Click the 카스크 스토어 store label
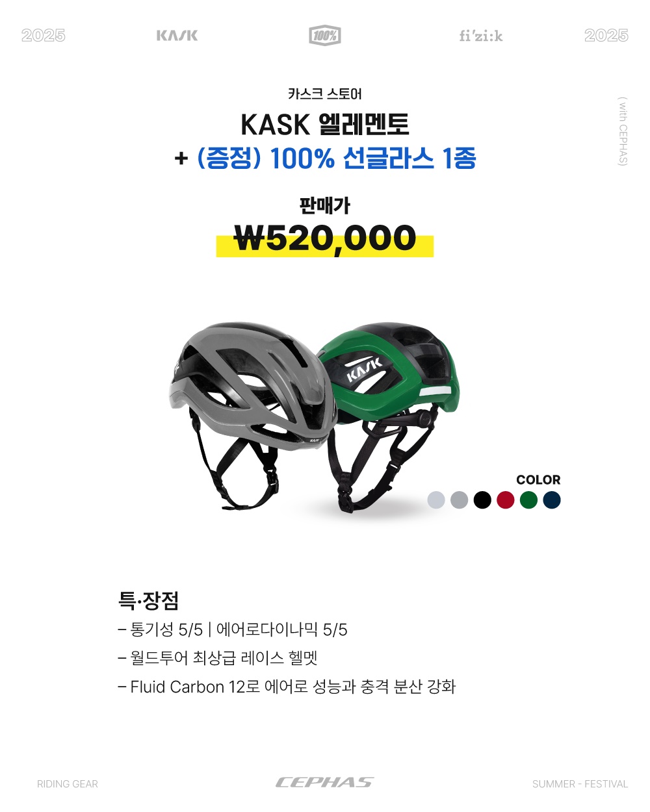650x812 pixels. 325,94
